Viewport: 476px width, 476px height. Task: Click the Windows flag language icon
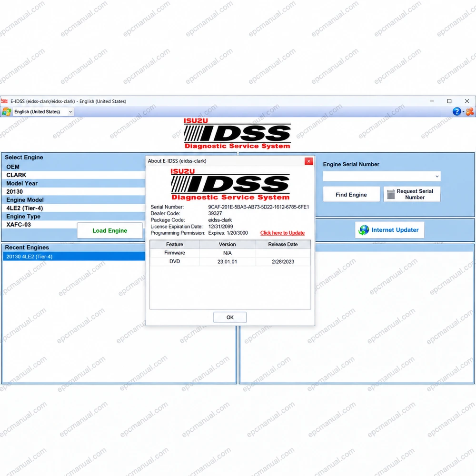point(6,112)
